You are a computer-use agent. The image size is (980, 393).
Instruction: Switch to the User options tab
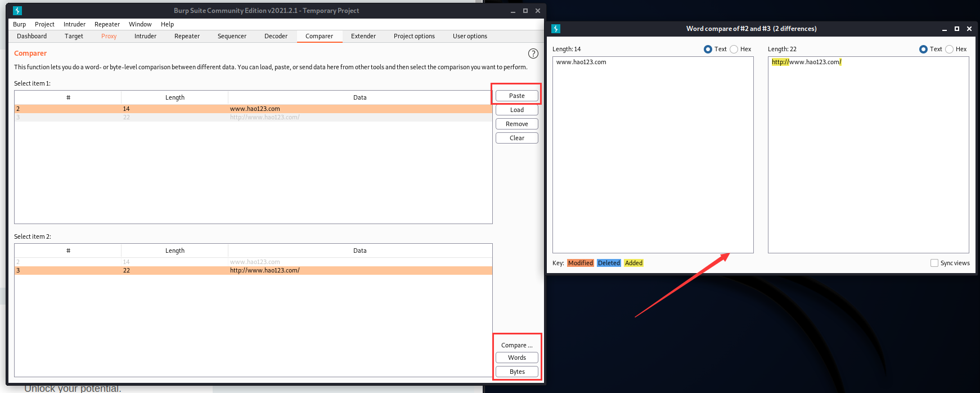(x=470, y=36)
